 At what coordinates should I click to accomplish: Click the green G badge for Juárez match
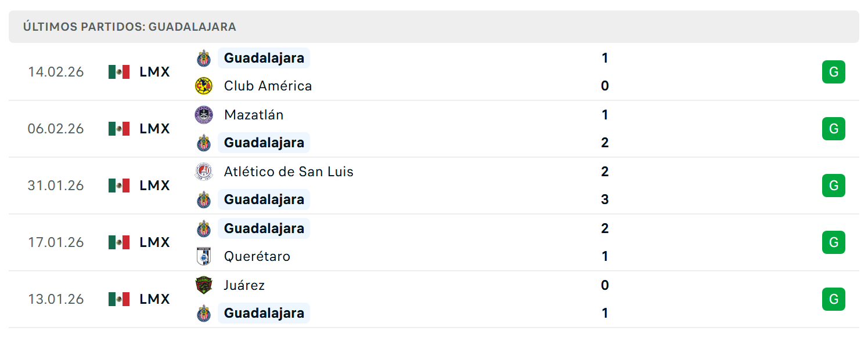[834, 299]
